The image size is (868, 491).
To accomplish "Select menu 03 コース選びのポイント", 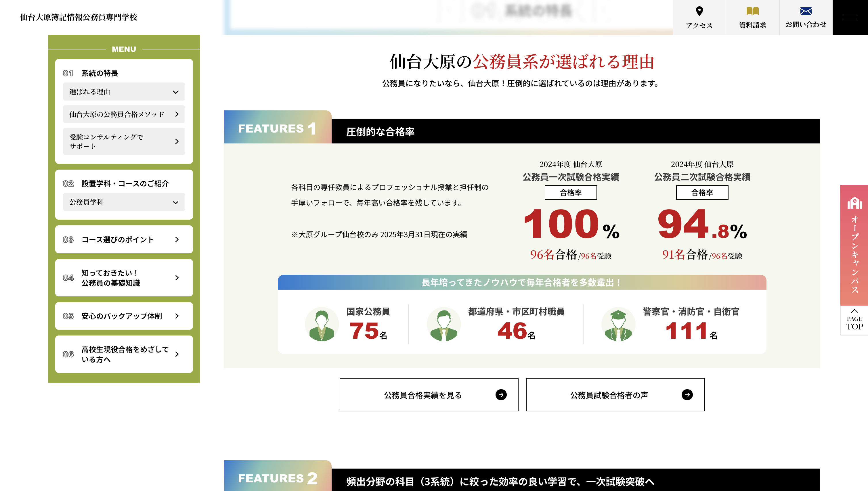I will coord(124,239).
